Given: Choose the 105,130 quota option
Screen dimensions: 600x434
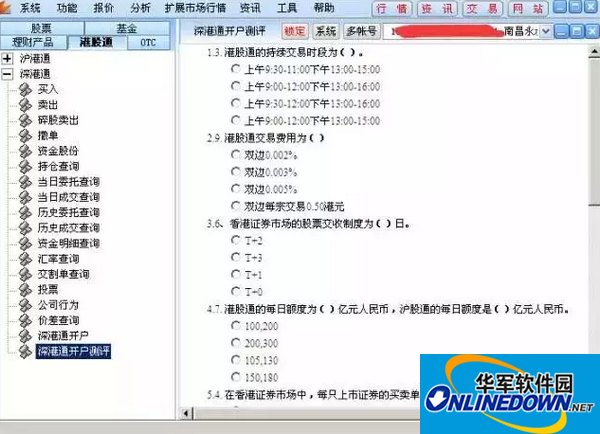Looking at the screenshot, I should click(236, 360).
